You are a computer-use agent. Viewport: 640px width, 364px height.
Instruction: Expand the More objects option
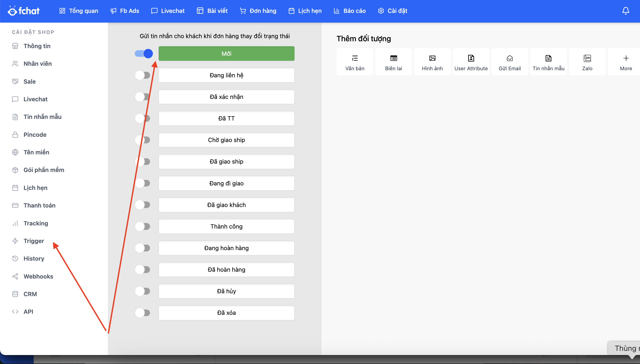[626, 62]
